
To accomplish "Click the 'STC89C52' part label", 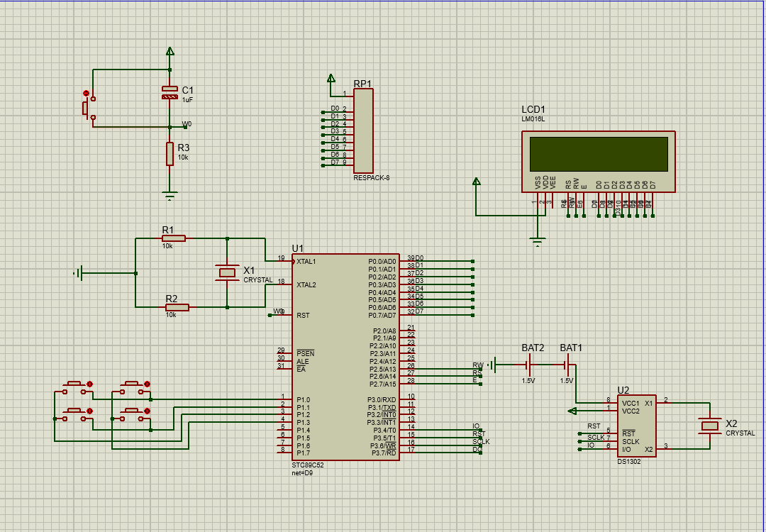I will (308, 465).
